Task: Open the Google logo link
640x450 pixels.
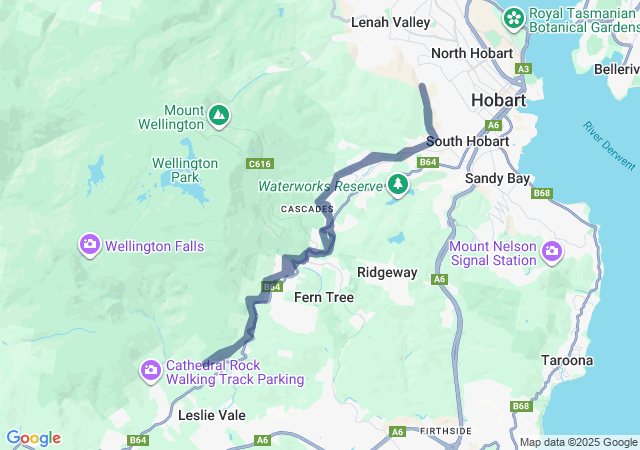Action: pos(34,438)
